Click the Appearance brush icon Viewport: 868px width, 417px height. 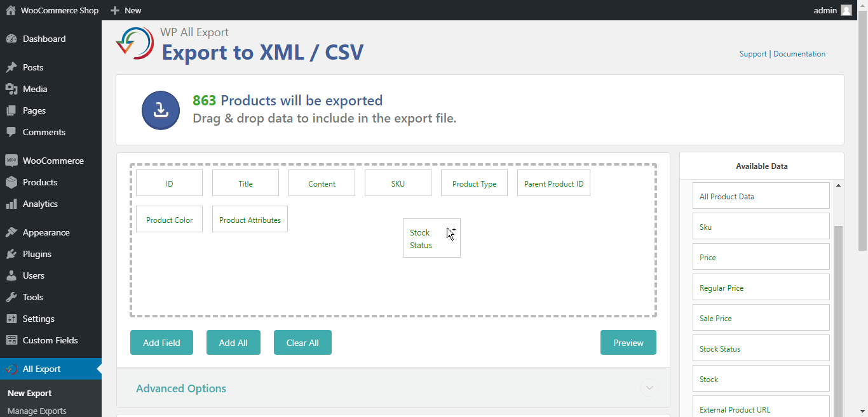11,232
